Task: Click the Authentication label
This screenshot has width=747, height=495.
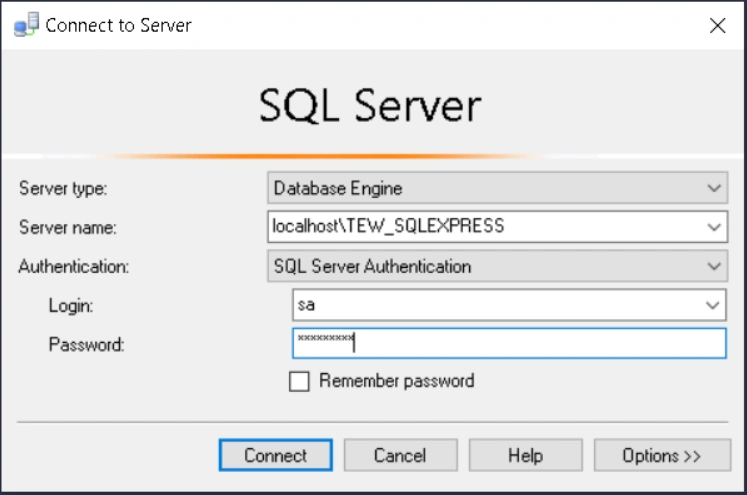Action: (x=72, y=267)
